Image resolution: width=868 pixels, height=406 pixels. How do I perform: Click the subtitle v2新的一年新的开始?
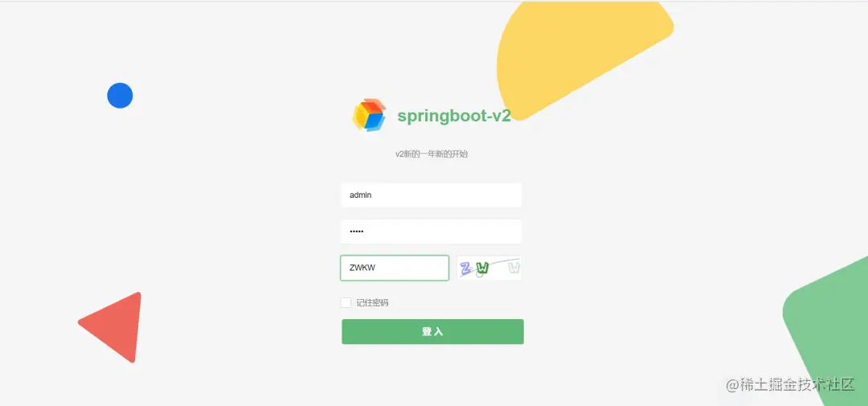pyautogui.click(x=432, y=154)
